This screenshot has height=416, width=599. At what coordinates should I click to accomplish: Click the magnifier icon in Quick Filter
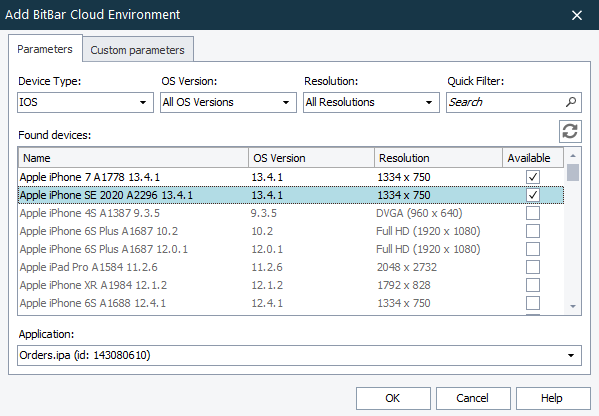pyautogui.click(x=571, y=102)
